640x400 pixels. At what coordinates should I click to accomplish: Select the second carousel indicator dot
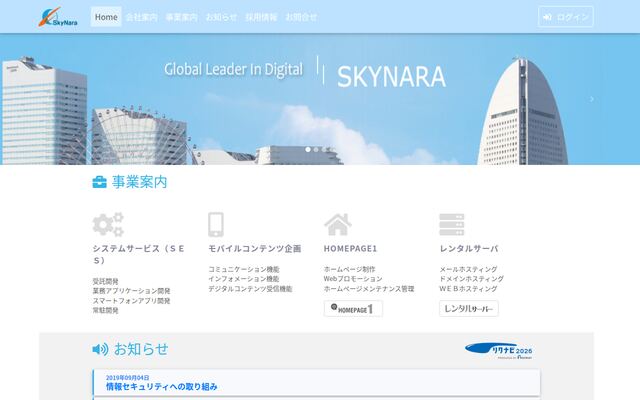point(316,149)
